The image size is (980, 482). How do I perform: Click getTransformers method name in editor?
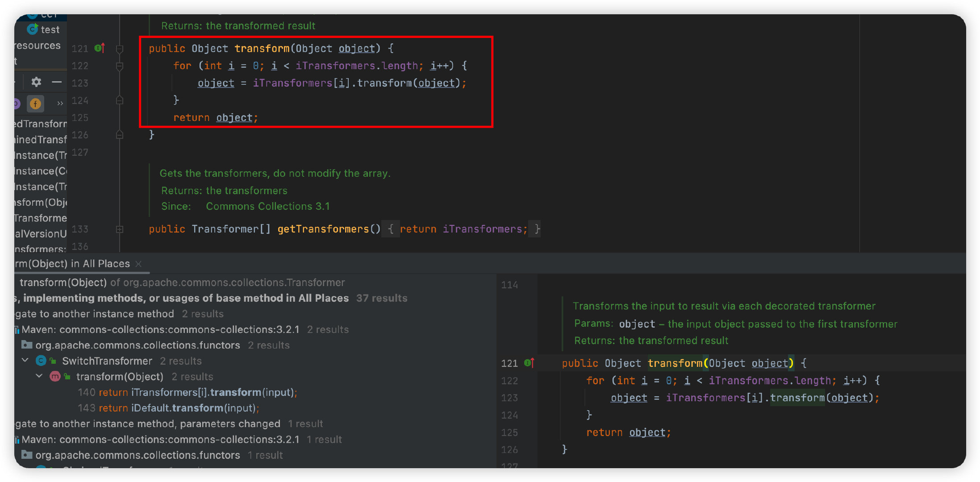(x=323, y=229)
